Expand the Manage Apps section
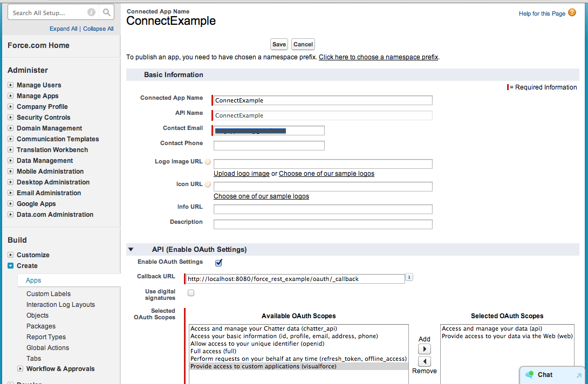This screenshot has width=588, height=384. tap(10, 96)
